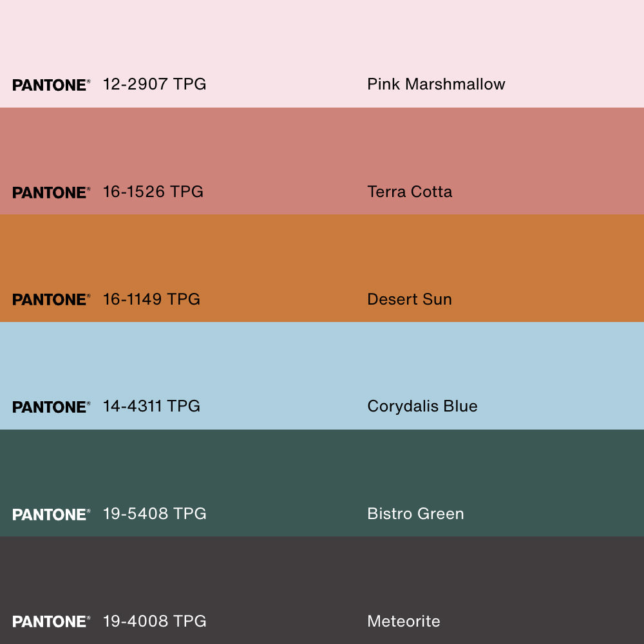Click the Terra Cotta name label
The height and width of the screenshot is (644, 644).
click(x=410, y=192)
